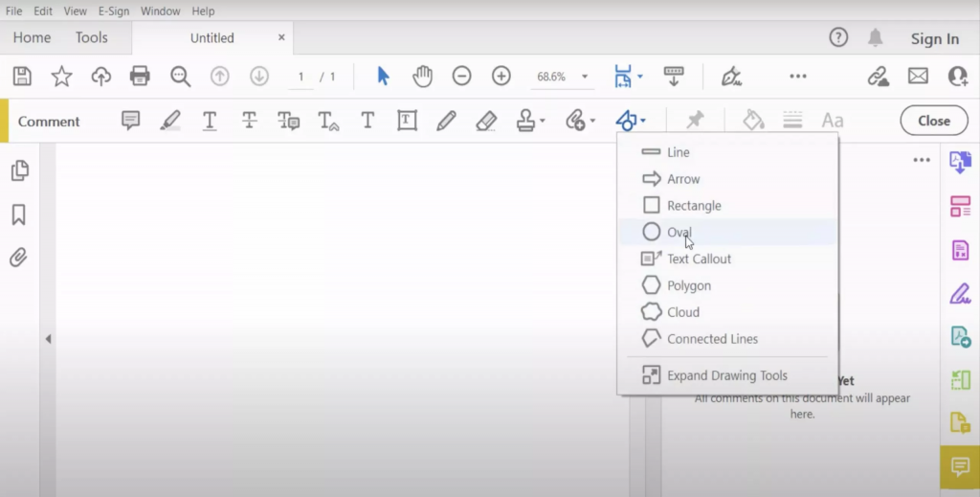Choose Line from drawing menu

(x=727, y=152)
